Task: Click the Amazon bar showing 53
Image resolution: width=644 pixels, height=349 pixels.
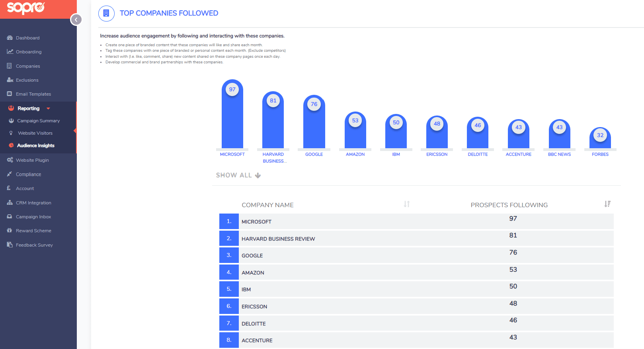Action: (x=355, y=130)
